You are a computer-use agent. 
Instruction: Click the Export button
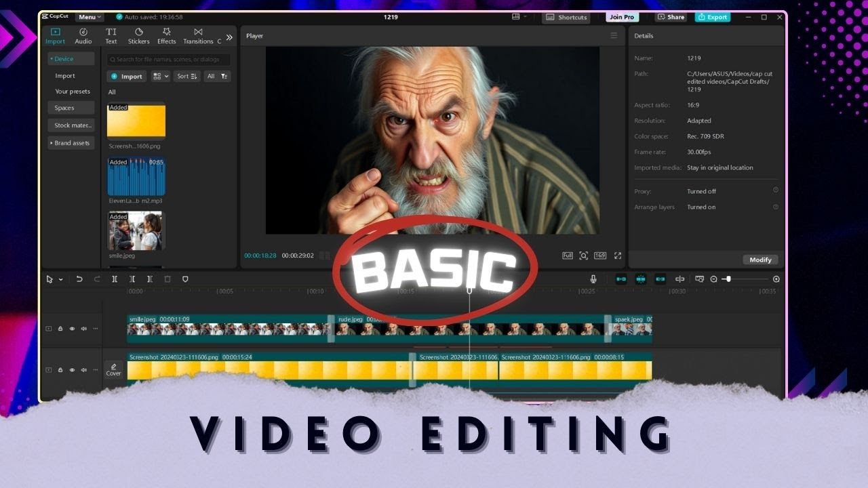713,17
